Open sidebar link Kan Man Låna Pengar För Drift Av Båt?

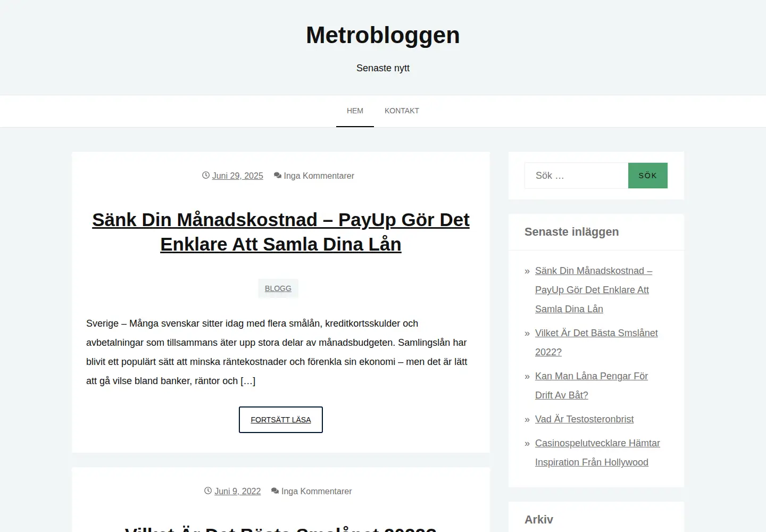tap(592, 386)
